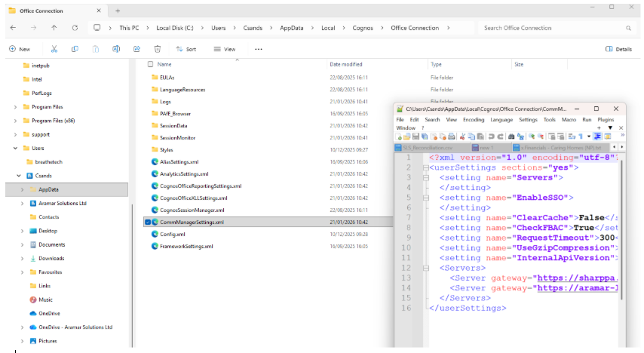Click the Refresh button in File Explorer
The height and width of the screenshot is (353, 644).
tap(75, 28)
